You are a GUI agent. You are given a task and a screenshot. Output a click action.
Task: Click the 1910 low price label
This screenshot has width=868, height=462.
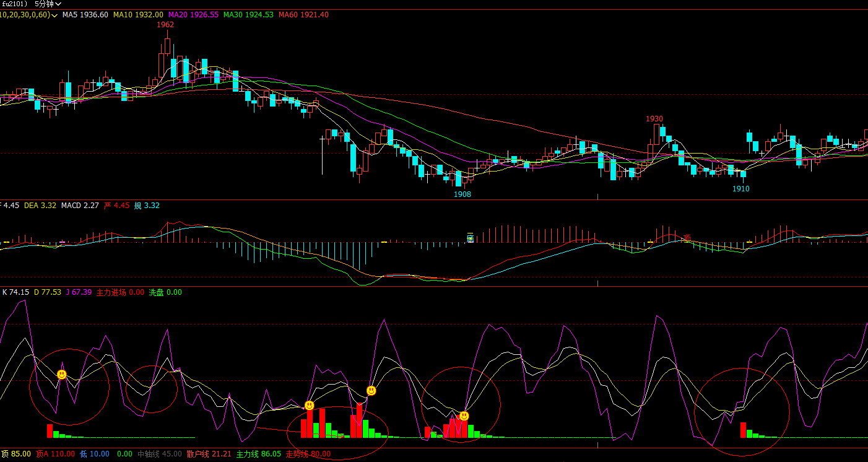click(741, 189)
